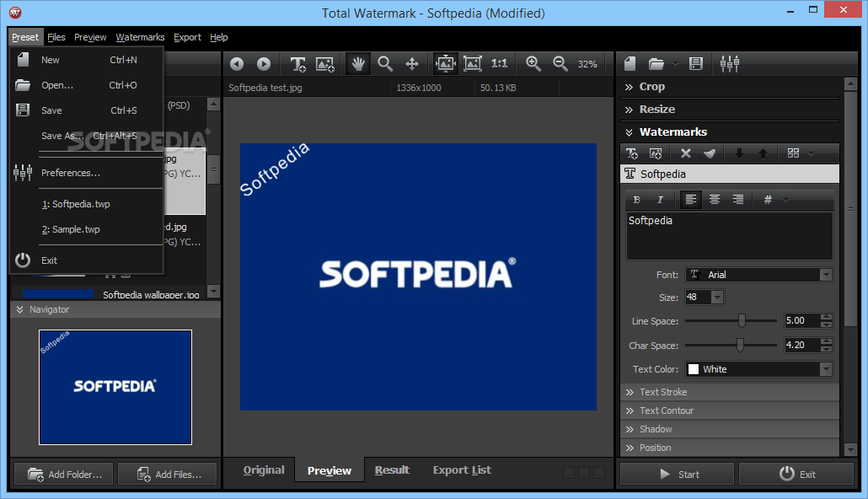Align watermark text right
868x499 pixels.
click(x=738, y=200)
